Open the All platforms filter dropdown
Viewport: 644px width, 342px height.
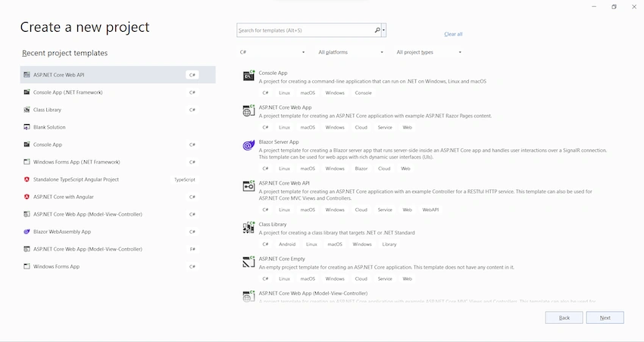click(350, 52)
